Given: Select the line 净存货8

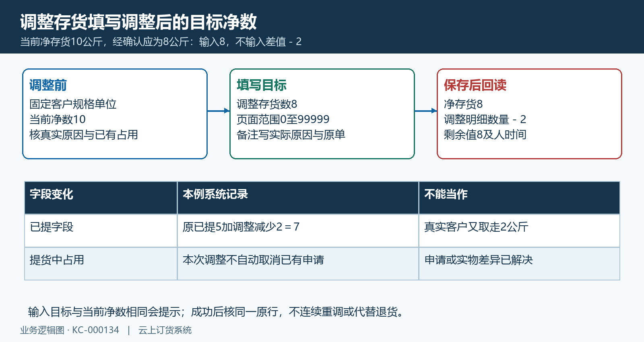Looking at the screenshot, I should click(463, 104).
